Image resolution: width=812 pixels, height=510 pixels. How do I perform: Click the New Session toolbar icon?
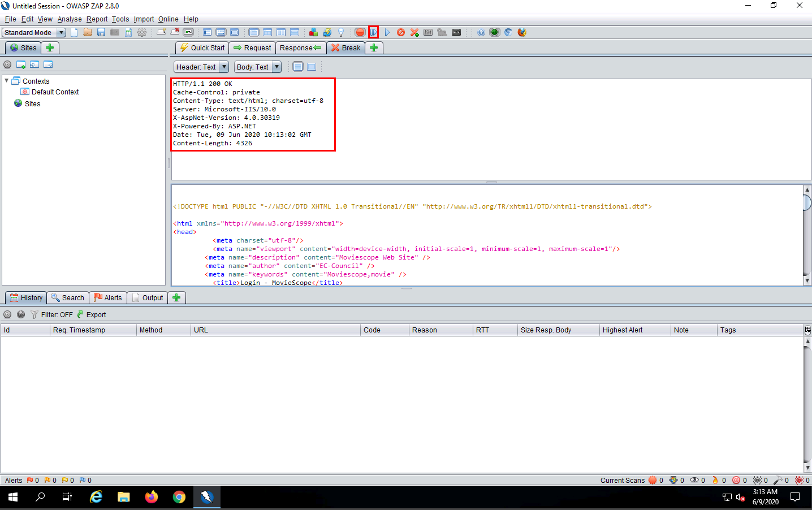click(x=74, y=32)
